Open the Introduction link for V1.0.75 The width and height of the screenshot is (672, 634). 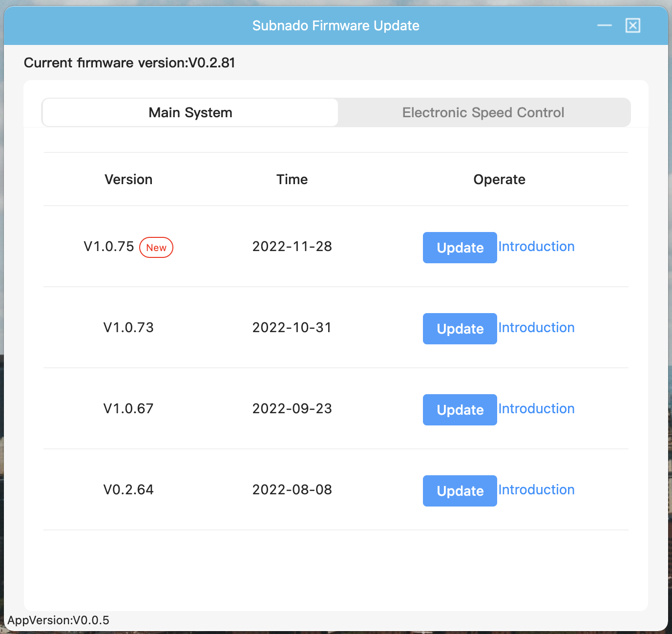point(536,247)
